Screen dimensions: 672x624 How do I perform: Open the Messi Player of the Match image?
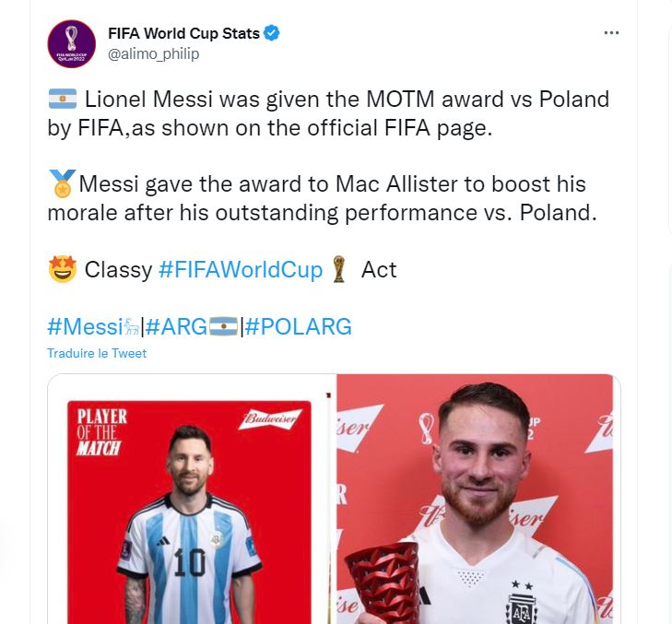click(192, 499)
